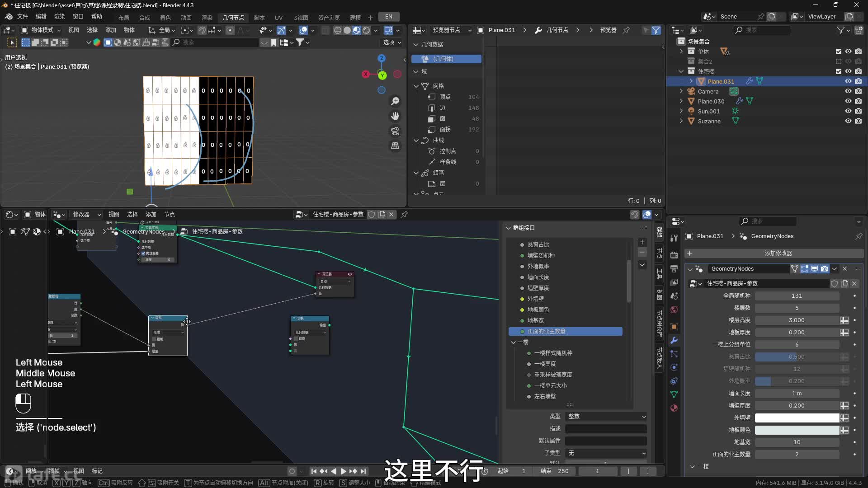Pin the spreadsheet object icon
This screenshot has width=868, height=488.
coord(626,30)
